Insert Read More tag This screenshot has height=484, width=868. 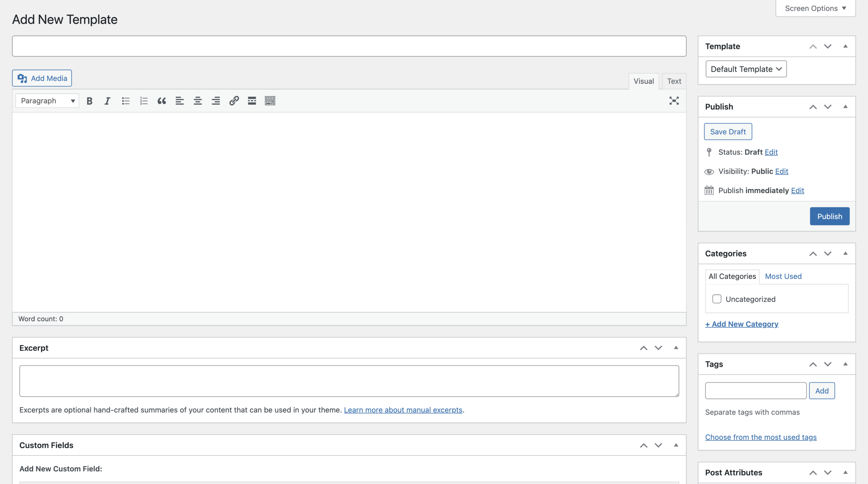[252, 101]
